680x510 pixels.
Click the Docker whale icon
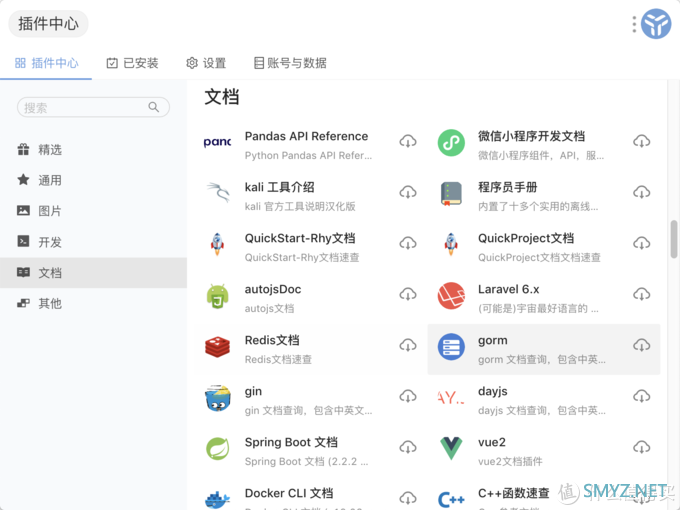coord(217,500)
